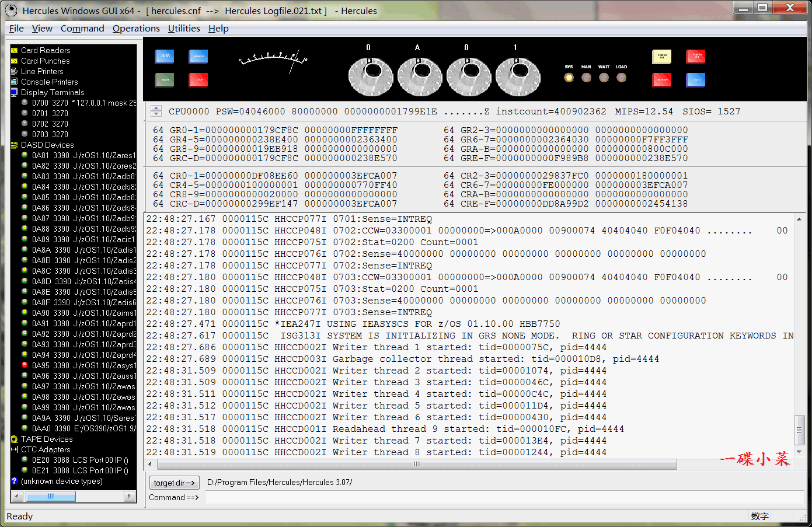Click the LOAD indicator light
Screen dimensions: 812x527
coord(621,78)
